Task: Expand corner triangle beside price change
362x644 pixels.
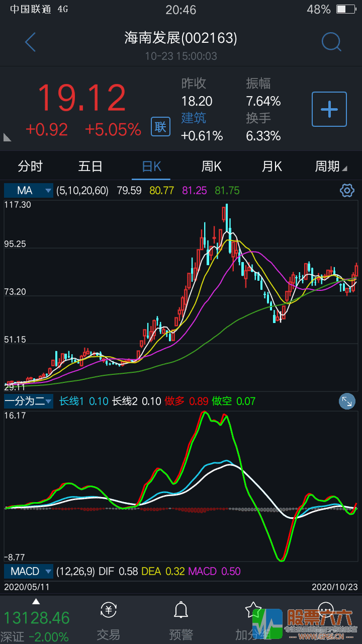Action: pos(7,137)
